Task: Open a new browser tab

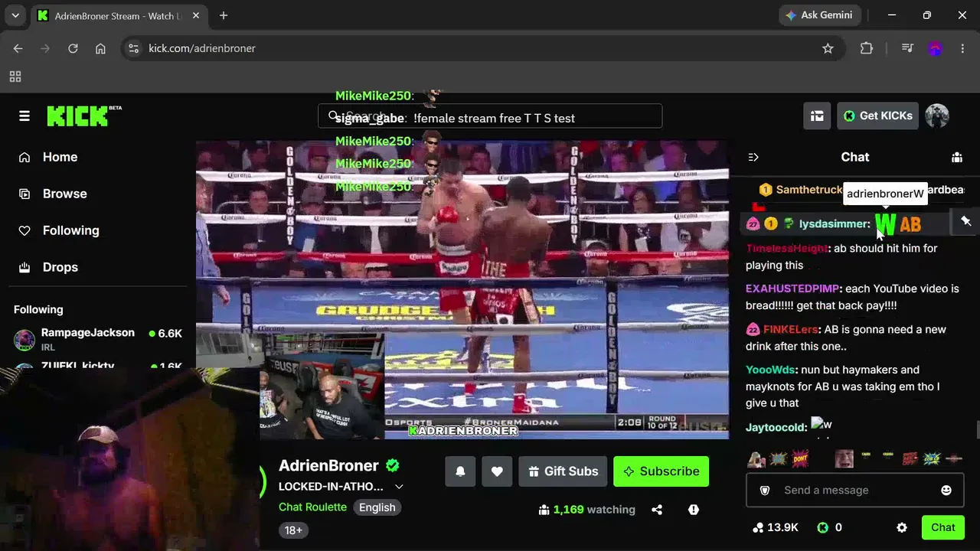Action: [x=224, y=15]
